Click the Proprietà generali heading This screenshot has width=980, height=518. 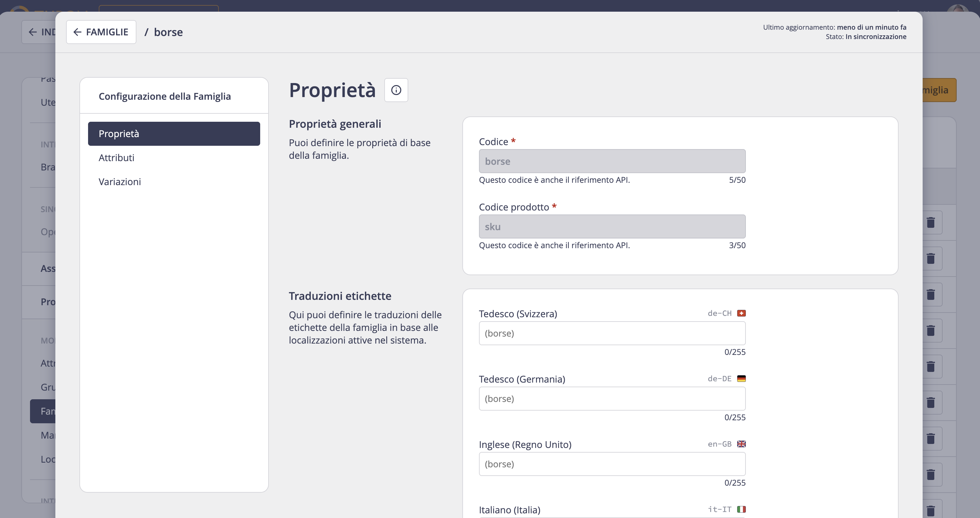coord(335,124)
